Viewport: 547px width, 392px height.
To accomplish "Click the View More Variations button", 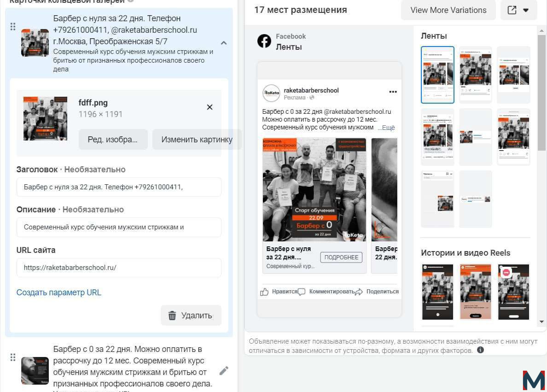I will pyautogui.click(x=448, y=10).
